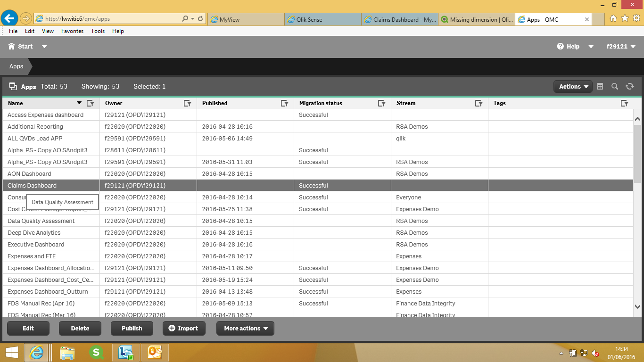The image size is (644, 362).
Task: Switch to the MyView browser tab
Action: pos(246,19)
